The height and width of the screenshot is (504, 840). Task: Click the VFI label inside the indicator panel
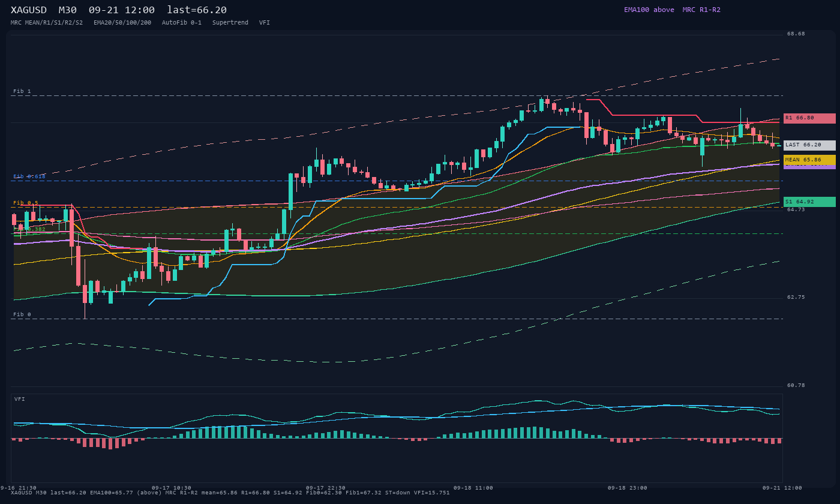(x=20, y=399)
